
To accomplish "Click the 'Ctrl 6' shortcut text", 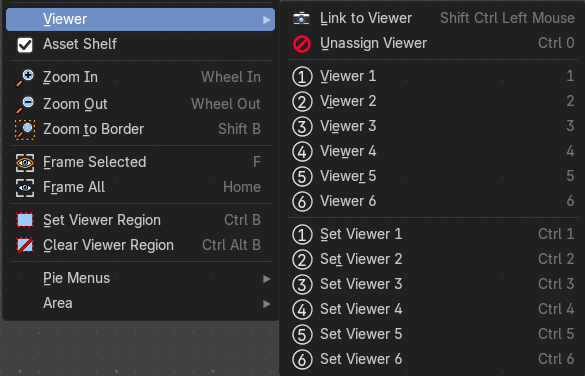I will click(x=556, y=359).
